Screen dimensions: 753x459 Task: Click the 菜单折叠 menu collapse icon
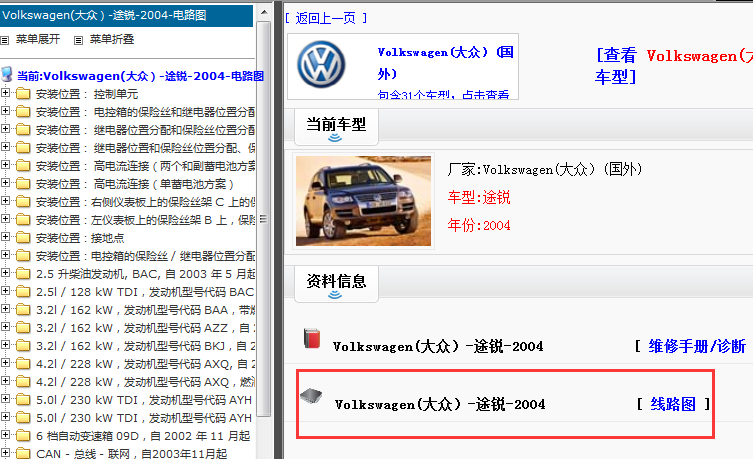click(x=78, y=40)
